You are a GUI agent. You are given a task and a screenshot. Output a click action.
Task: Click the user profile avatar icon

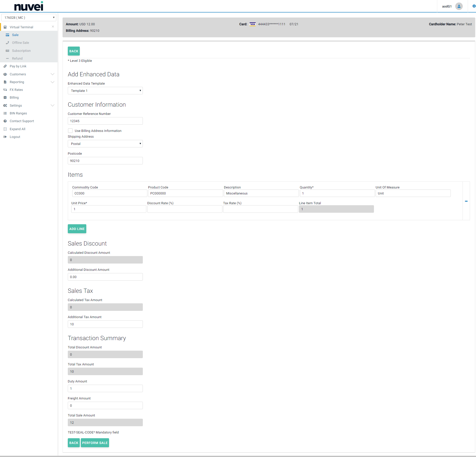coord(459,6)
